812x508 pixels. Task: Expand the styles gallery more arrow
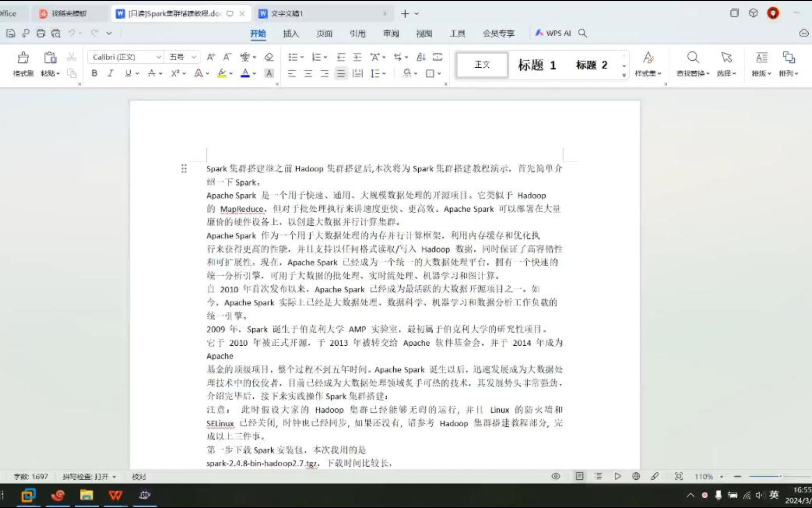(624, 74)
